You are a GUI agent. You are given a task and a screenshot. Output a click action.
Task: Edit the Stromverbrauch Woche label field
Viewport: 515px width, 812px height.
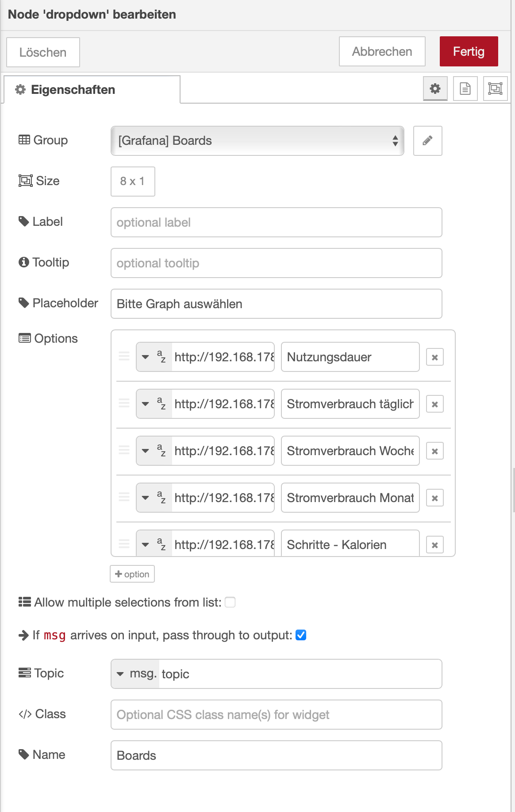tap(350, 451)
